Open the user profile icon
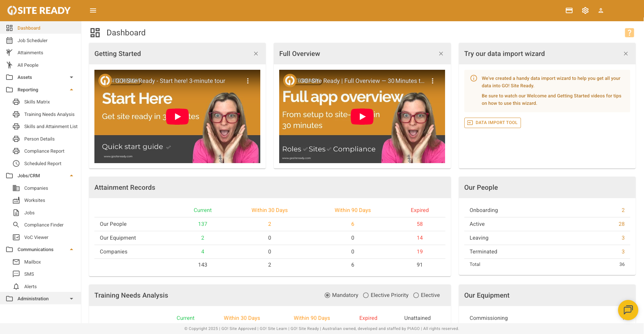Screen dimensions: 644x334 click(601, 10)
